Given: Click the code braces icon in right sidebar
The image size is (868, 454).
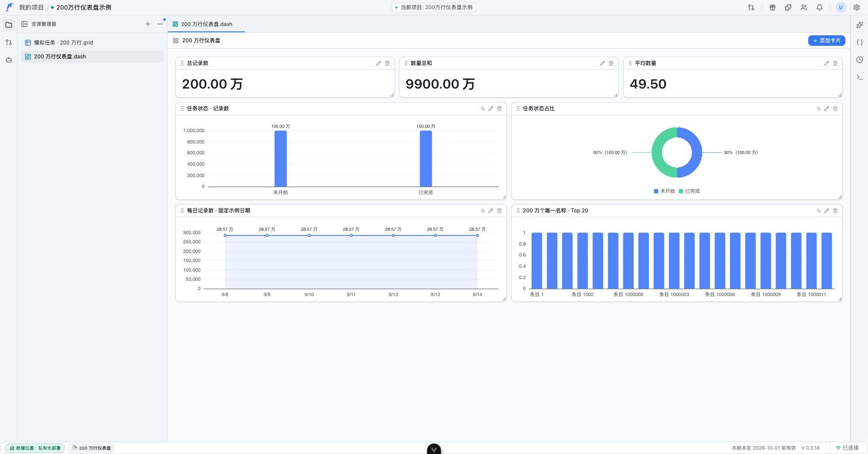Looking at the screenshot, I should 859,42.
